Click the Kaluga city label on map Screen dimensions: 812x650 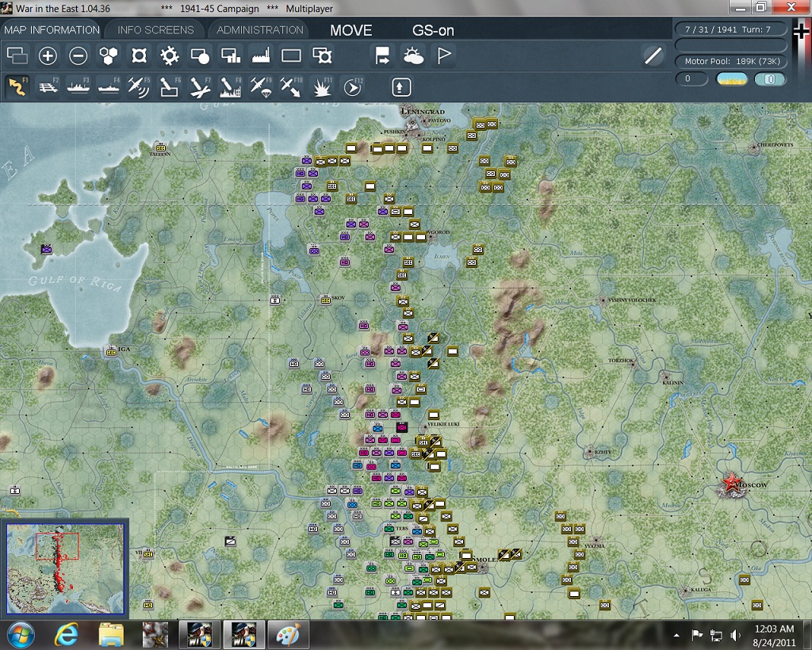pos(701,590)
